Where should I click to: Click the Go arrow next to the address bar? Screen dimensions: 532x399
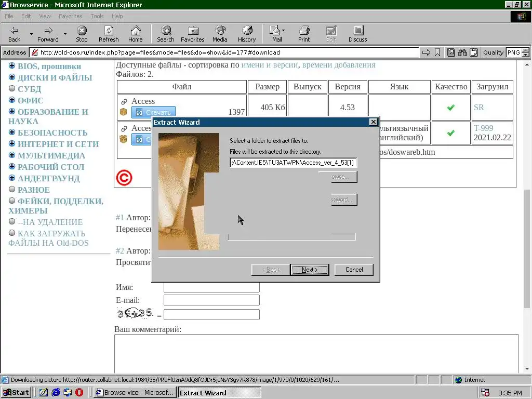click(426, 52)
